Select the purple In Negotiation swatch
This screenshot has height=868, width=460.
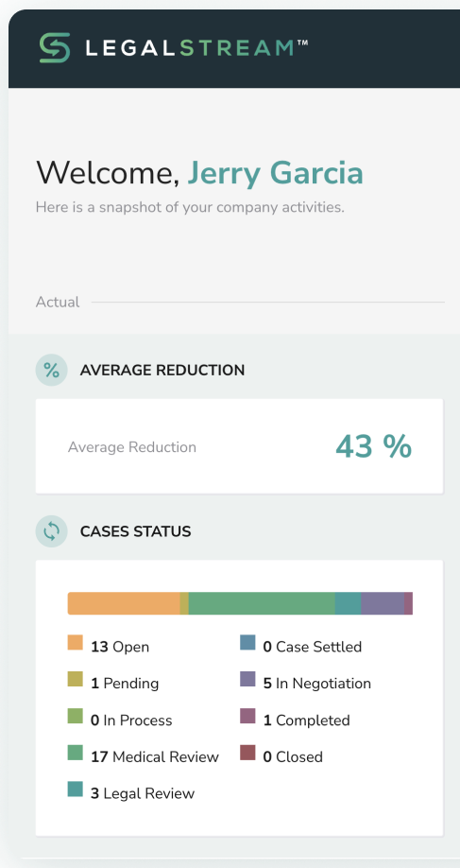coord(247,679)
